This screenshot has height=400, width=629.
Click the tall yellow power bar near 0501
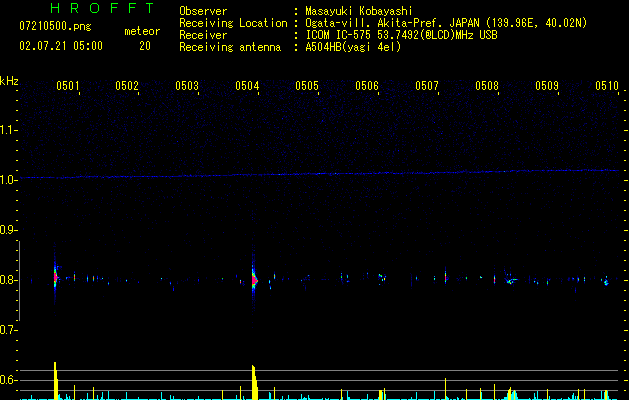(x=56, y=381)
